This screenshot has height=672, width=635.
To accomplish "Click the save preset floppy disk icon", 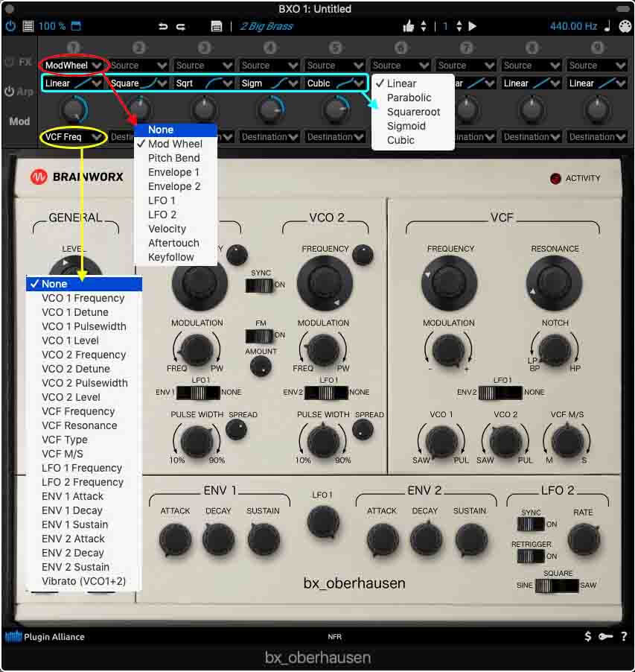I will [x=217, y=26].
